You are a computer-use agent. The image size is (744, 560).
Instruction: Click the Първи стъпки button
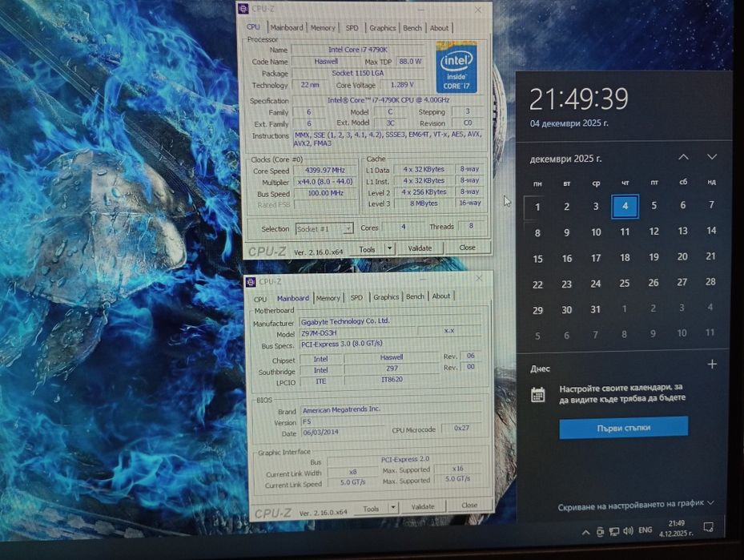(x=624, y=428)
